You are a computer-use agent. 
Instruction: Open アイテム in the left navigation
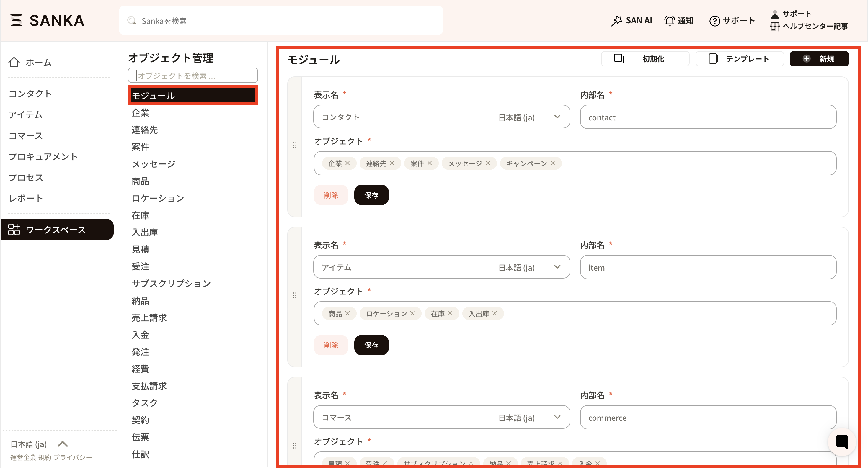(x=26, y=115)
